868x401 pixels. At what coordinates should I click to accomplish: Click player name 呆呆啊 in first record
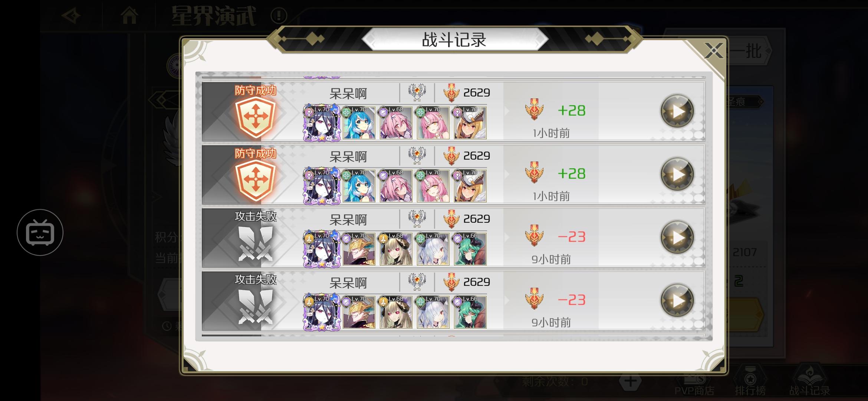click(348, 94)
